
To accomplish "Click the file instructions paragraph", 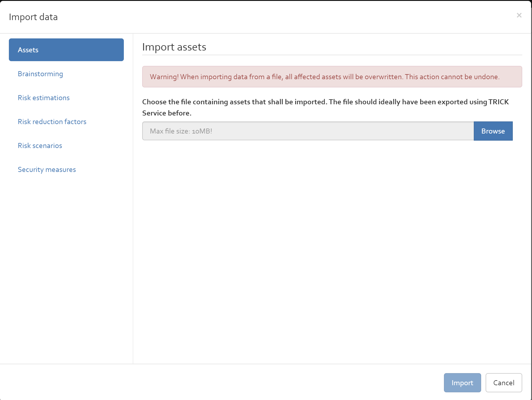I will point(325,108).
